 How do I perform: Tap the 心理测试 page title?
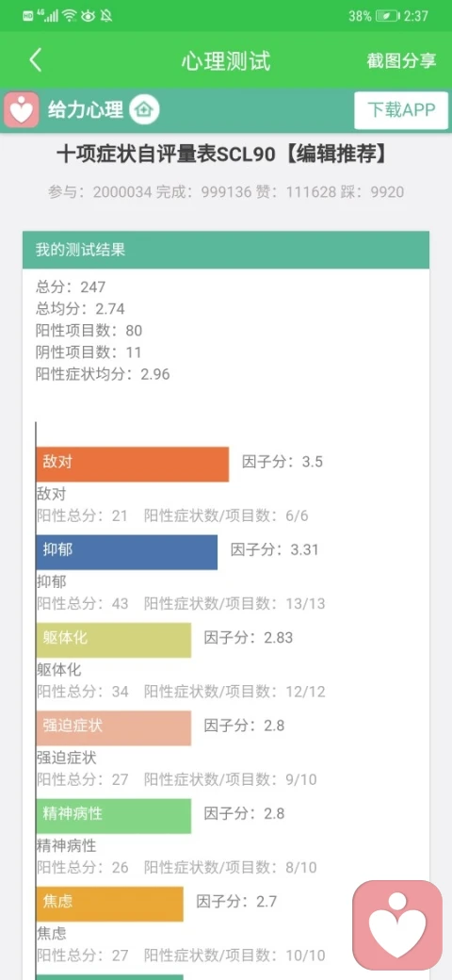226,60
